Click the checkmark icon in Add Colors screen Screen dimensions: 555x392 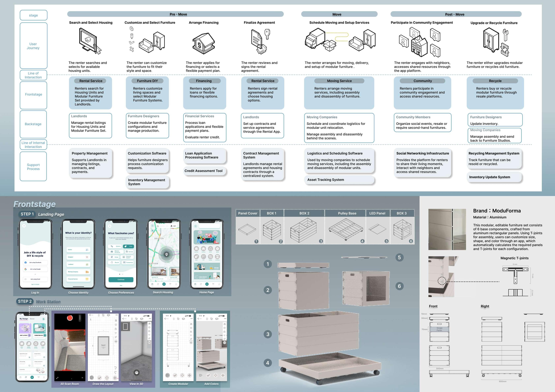pos(208,375)
